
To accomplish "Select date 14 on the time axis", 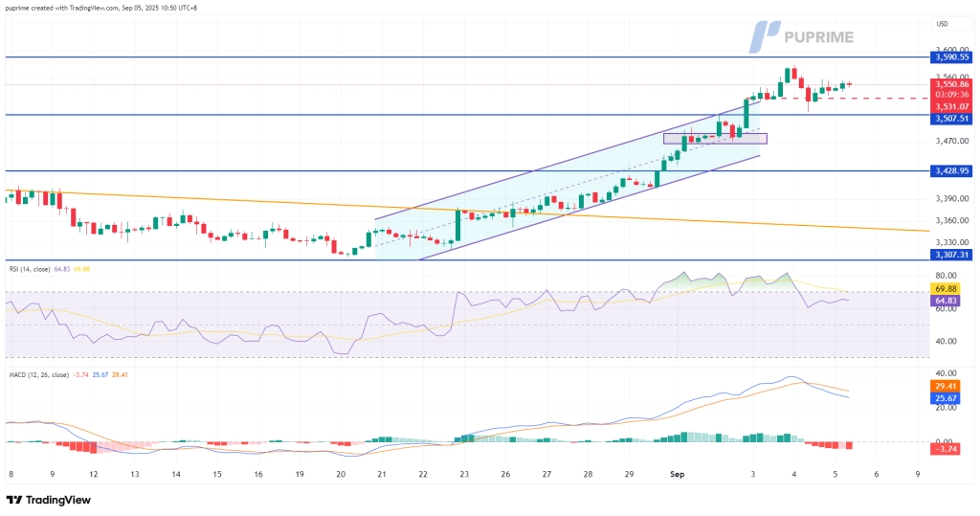I will point(176,475).
